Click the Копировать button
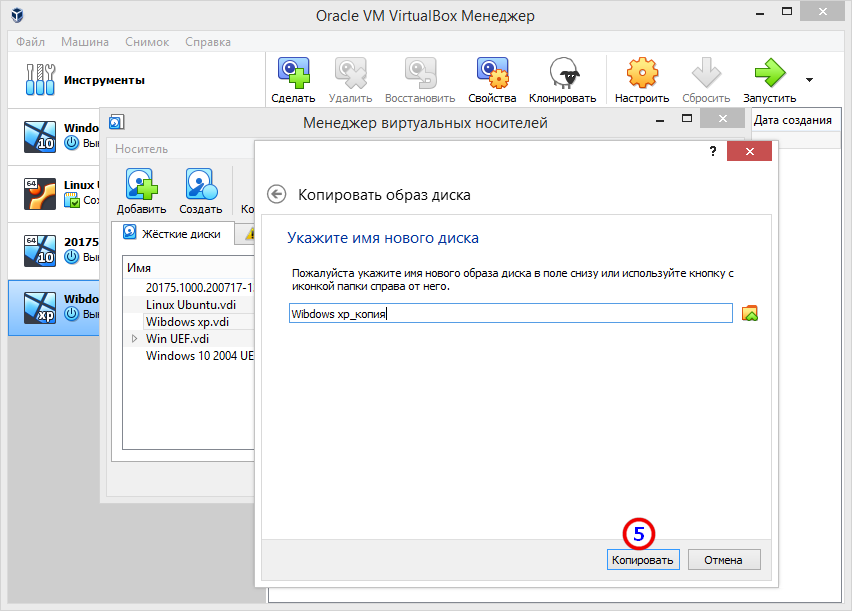The width and height of the screenshot is (852, 611). [643, 560]
